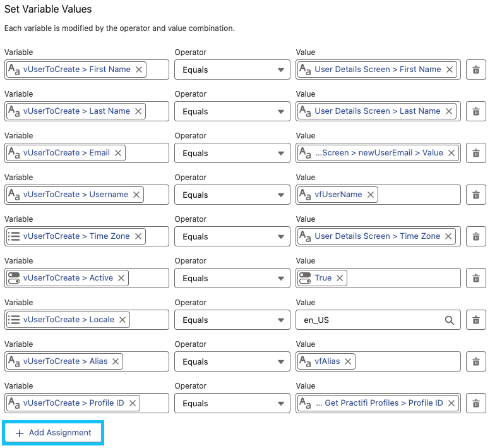490x448 pixels.
Task: Clear the vfAlias value pill
Action: point(348,361)
